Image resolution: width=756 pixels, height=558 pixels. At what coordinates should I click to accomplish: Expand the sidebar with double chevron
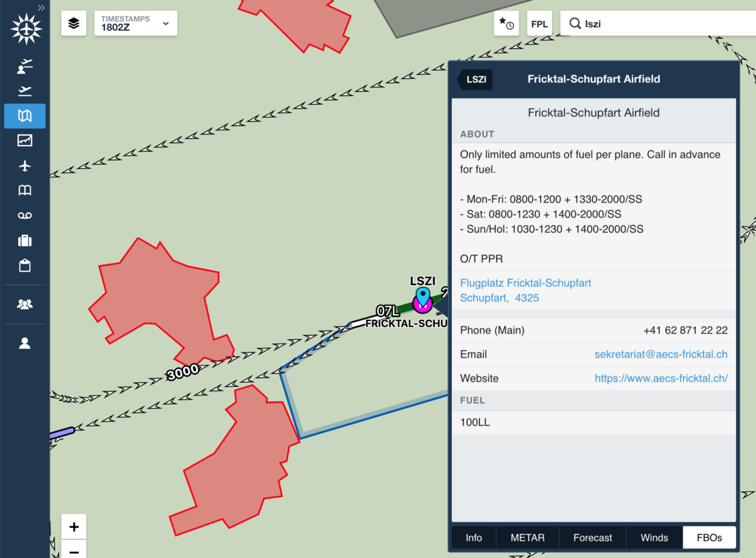pyautogui.click(x=41, y=8)
